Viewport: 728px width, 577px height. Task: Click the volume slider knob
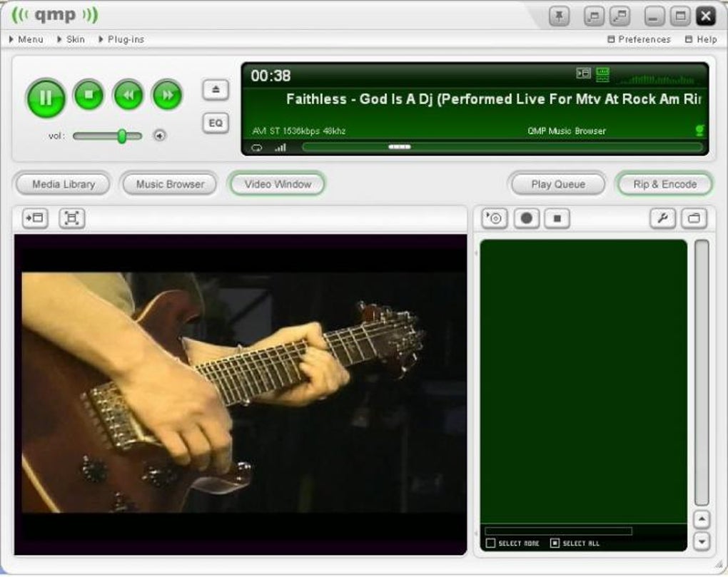pos(121,136)
